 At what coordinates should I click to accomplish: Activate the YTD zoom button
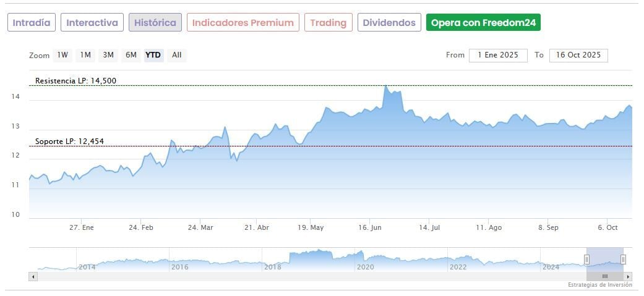tap(153, 55)
